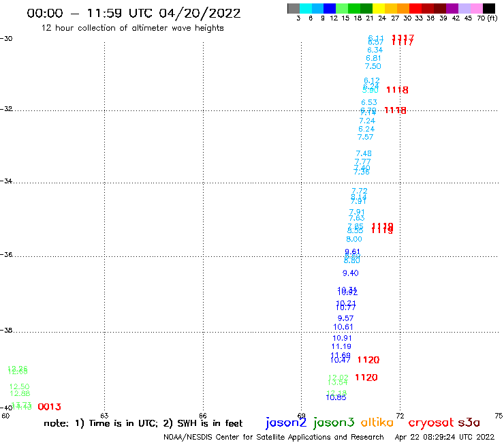
Task: Click the 's3a' satellite legend label
Action: [x=469, y=423]
